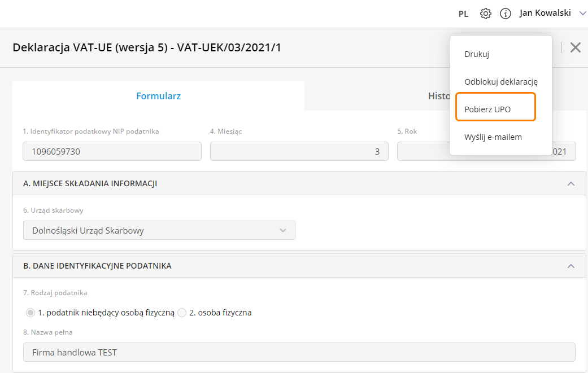Viewport: 588px width, 373px height.
Task: Click the NIP podatnika field
Action: point(112,151)
